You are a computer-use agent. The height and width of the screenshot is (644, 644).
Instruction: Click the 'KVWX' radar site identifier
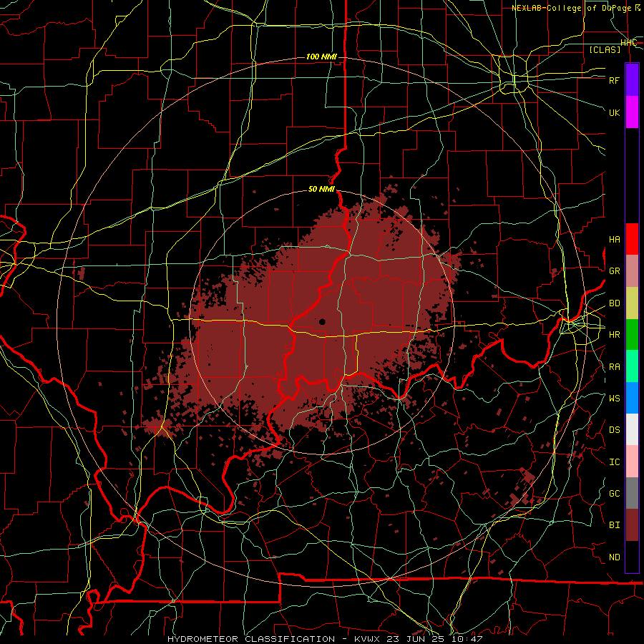coord(366,639)
